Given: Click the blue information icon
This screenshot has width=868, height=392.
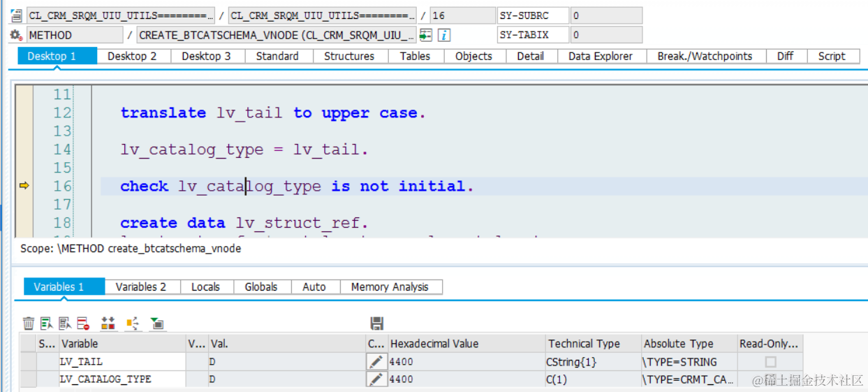Looking at the screenshot, I should [x=443, y=35].
